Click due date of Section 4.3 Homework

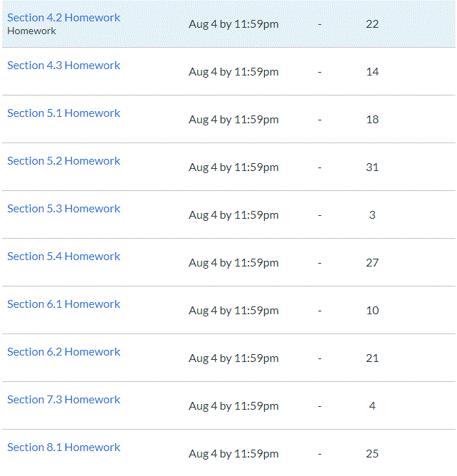point(233,72)
